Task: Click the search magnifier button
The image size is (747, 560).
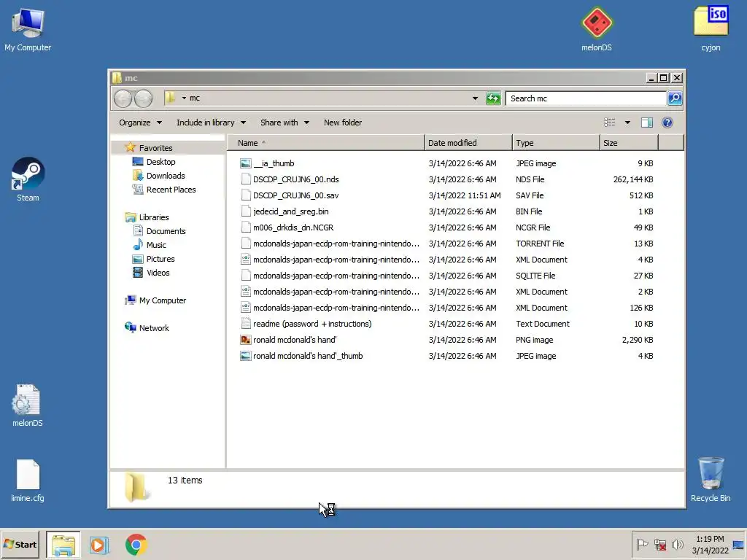Action: point(675,98)
